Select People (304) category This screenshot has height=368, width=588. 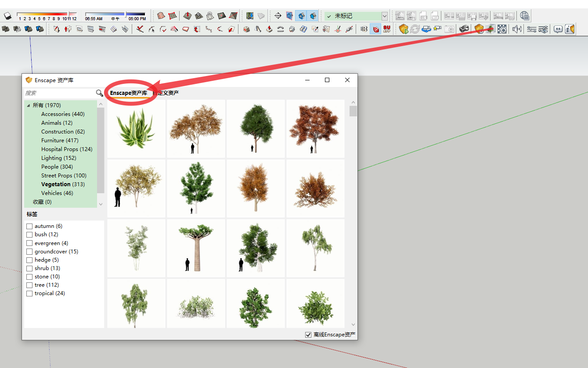(x=57, y=167)
